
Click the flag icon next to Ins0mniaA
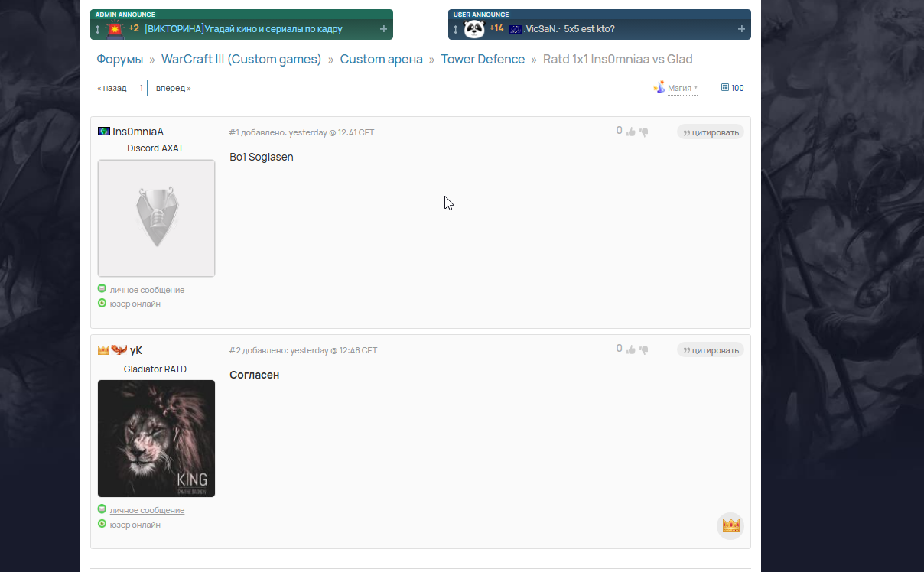(104, 132)
